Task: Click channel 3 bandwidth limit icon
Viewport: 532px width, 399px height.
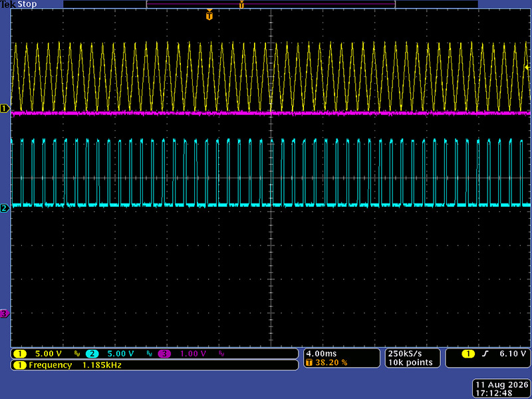Action: pos(221,354)
